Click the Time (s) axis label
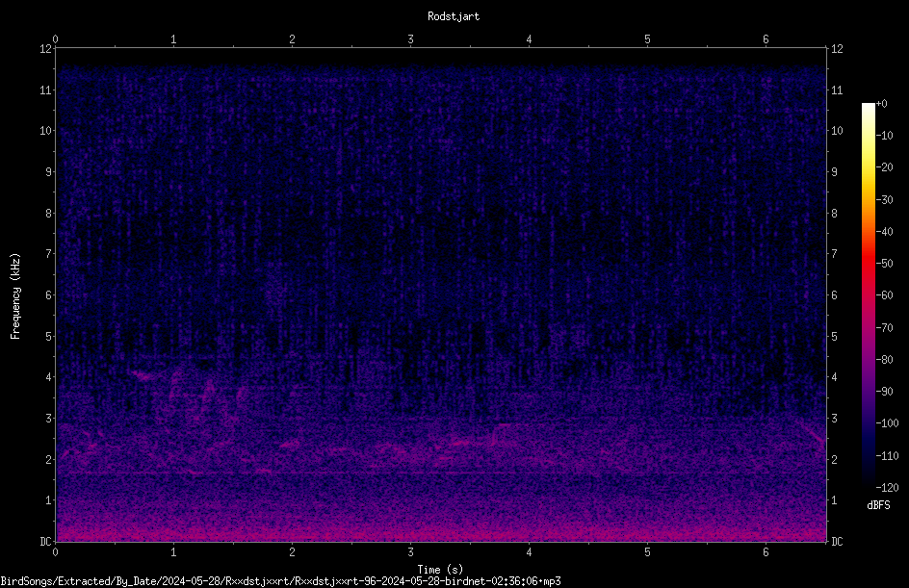The image size is (909, 588). click(x=440, y=570)
